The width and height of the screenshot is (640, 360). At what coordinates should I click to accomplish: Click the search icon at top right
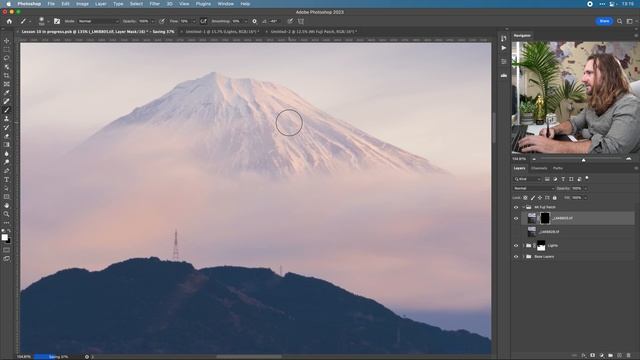pyautogui.click(x=620, y=21)
